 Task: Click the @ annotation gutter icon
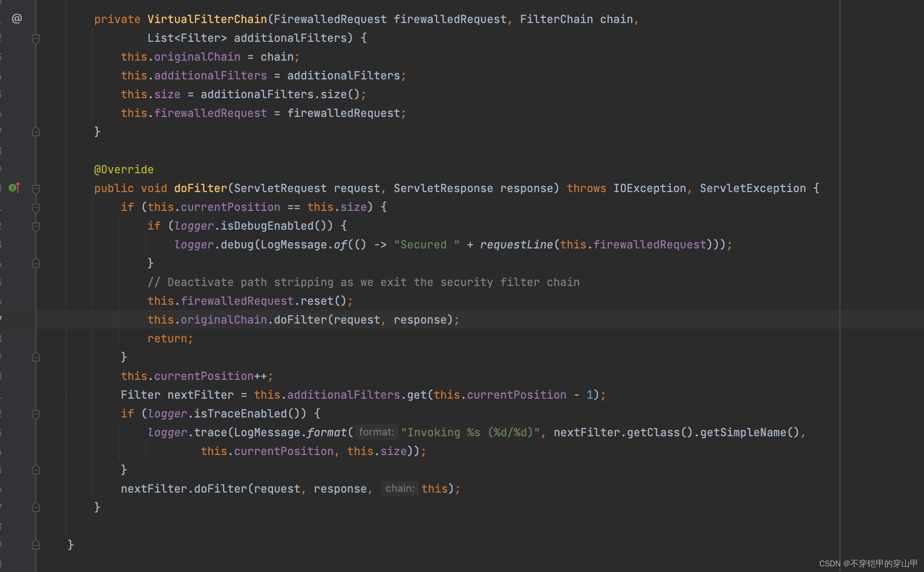pyautogui.click(x=17, y=18)
